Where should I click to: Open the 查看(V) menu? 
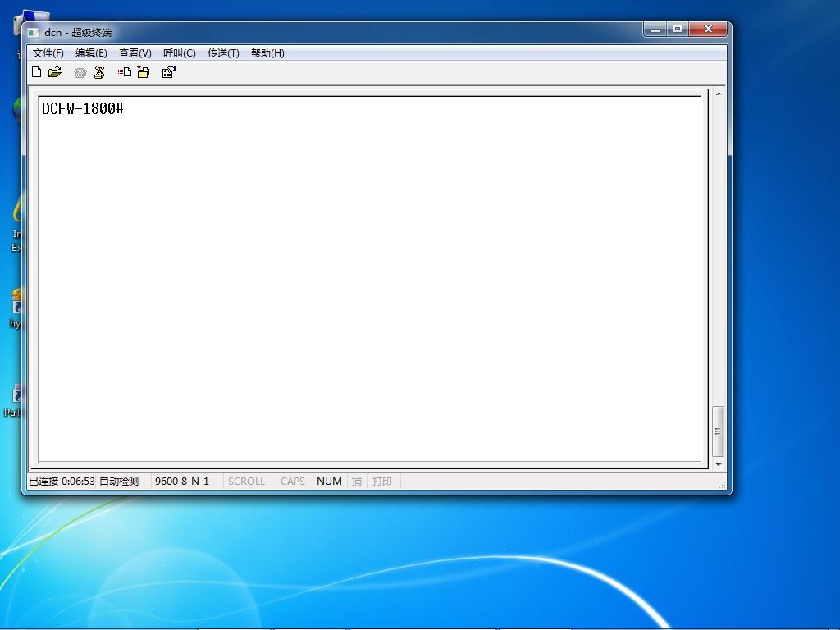coord(135,53)
